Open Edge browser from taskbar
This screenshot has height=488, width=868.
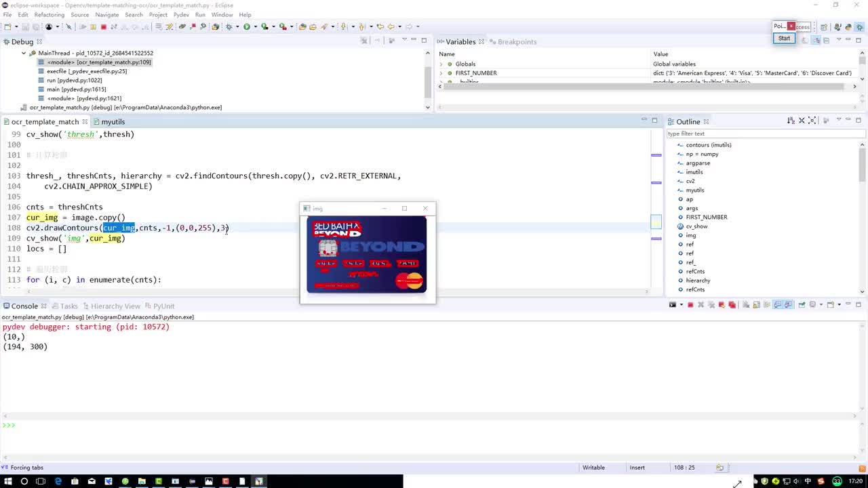58,481
